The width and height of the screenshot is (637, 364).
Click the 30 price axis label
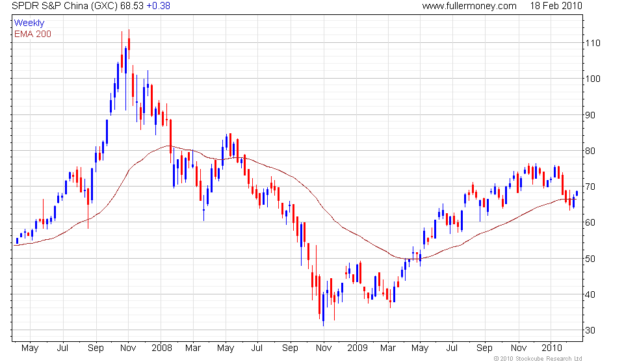tap(590, 331)
